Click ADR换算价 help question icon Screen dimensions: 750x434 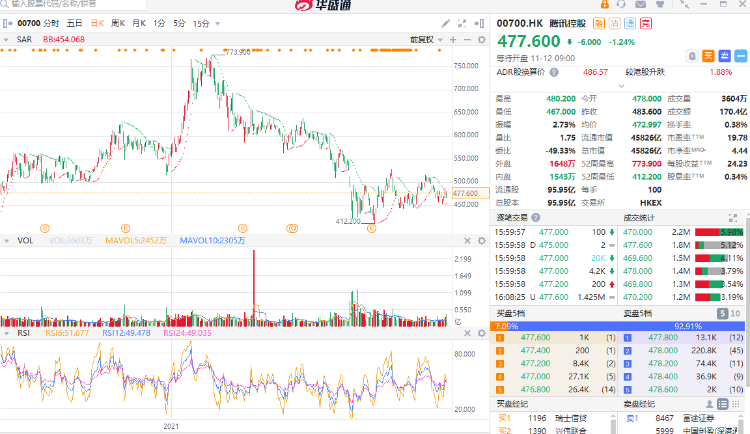coord(554,72)
